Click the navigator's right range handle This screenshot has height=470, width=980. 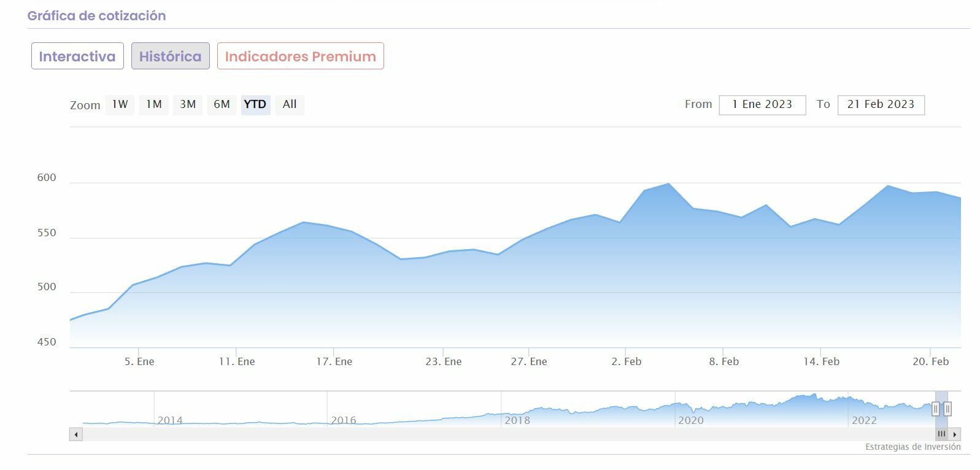[947, 409]
